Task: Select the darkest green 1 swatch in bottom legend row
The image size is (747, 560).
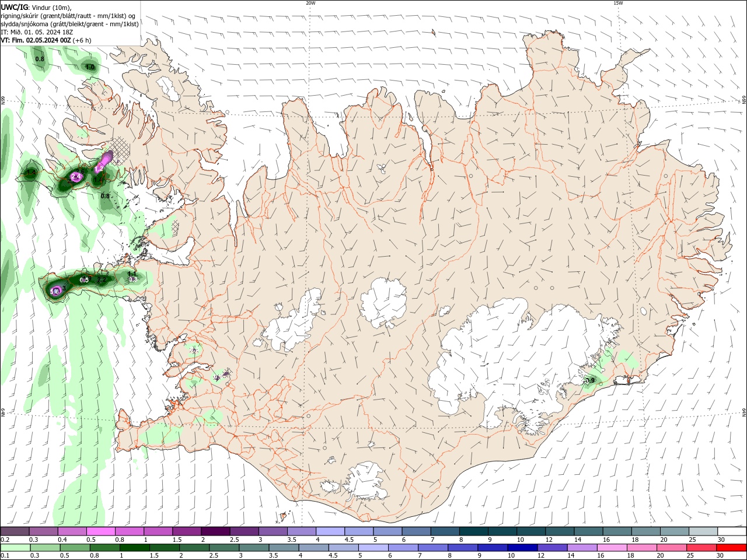Action: [x=134, y=548]
